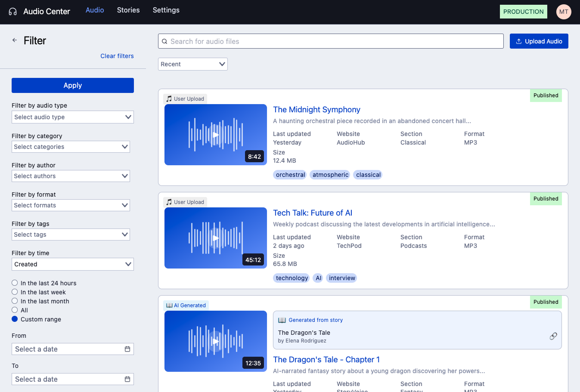The width and height of the screenshot is (580, 392).
Task: Select 'In the last week' radio
Action: (x=15, y=292)
